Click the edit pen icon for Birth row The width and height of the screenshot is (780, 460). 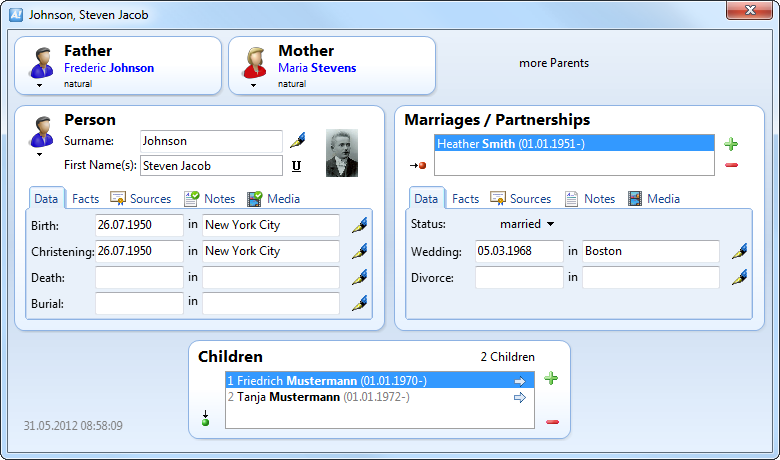(359, 226)
